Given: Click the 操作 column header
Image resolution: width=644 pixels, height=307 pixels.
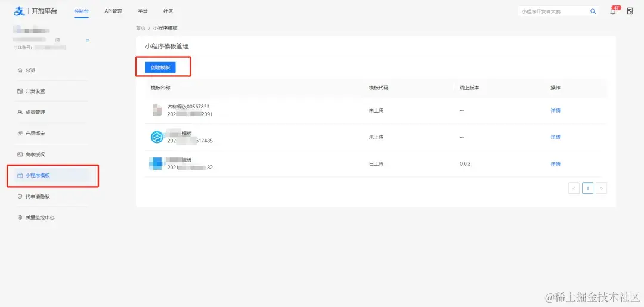Looking at the screenshot, I should click(555, 88).
